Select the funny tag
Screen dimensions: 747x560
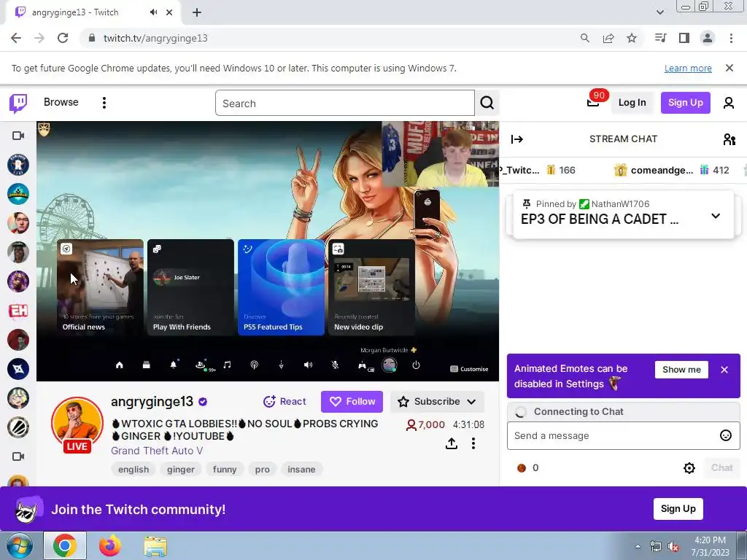[x=225, y=469]
